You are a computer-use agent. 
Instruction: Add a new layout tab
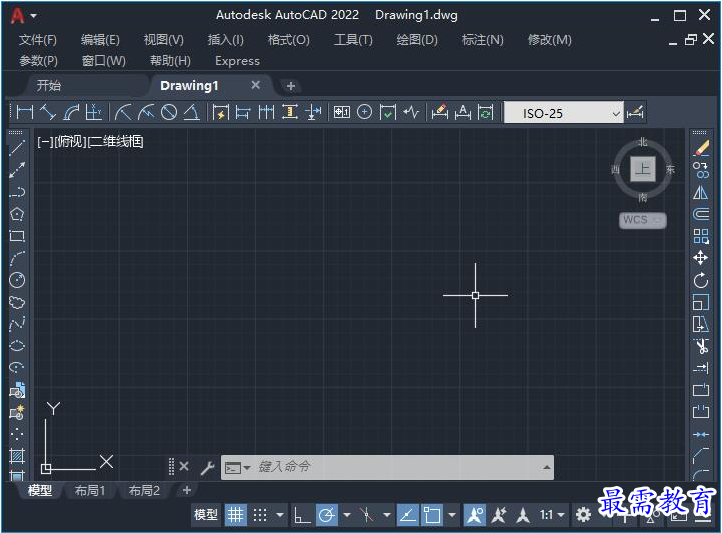point(186,490)
